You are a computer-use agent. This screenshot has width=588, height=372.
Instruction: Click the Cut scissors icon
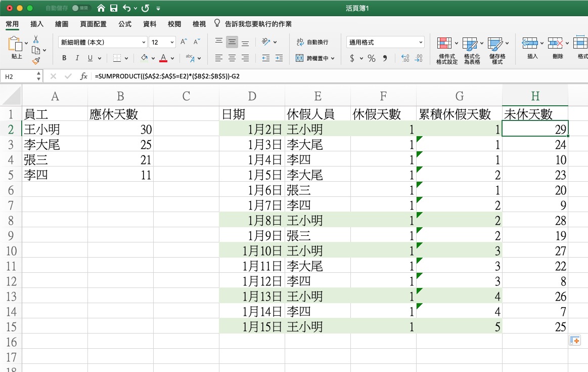pyautogui.click(x=36, y=39)
